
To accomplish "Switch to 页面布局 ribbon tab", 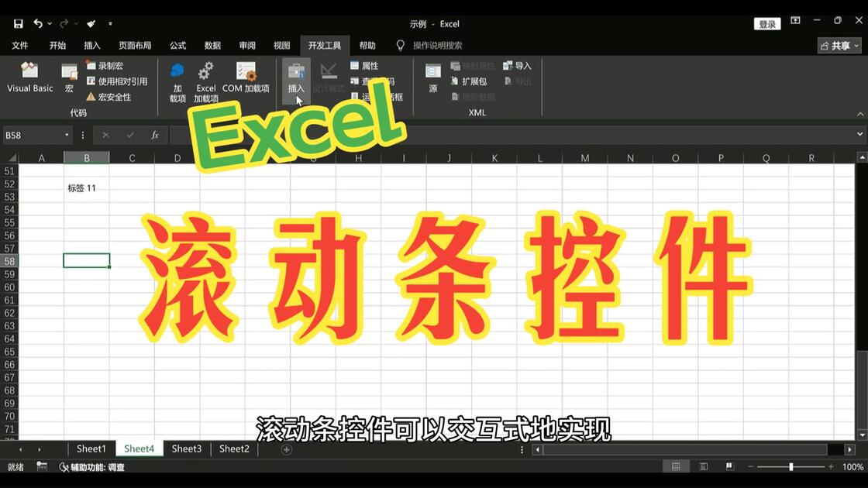I will (135, 46).
